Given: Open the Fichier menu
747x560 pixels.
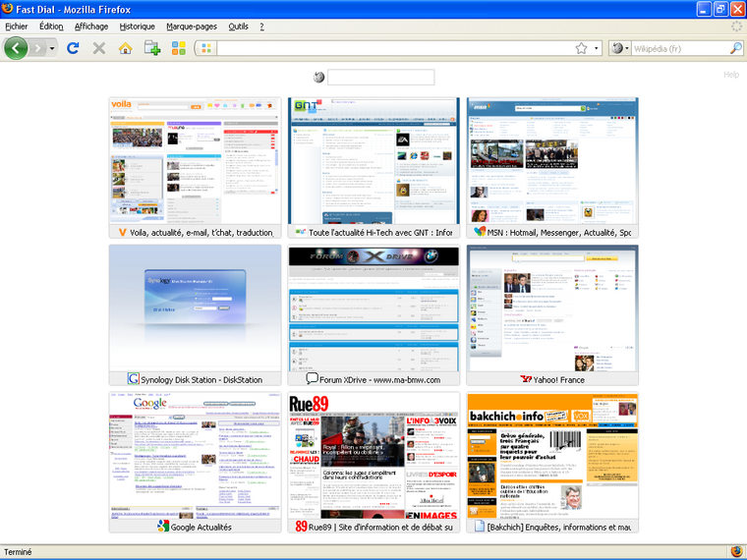Looking at the screenshot, I should 16,27.
